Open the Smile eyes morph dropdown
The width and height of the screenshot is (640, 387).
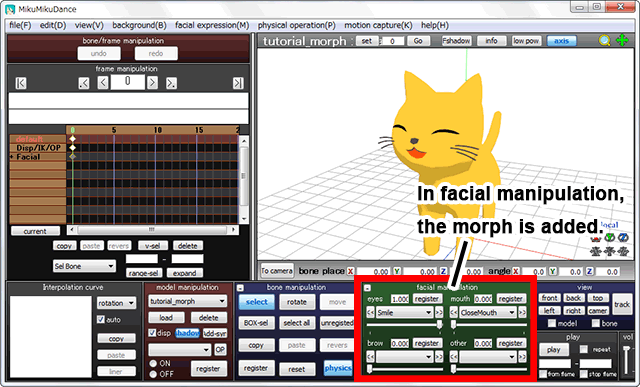pos(404,313)
